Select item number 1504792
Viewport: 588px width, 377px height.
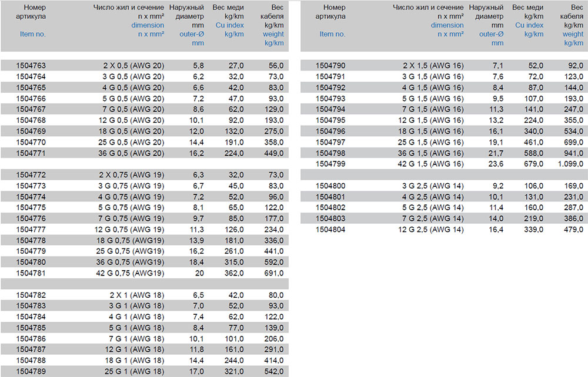pos(330,87)
